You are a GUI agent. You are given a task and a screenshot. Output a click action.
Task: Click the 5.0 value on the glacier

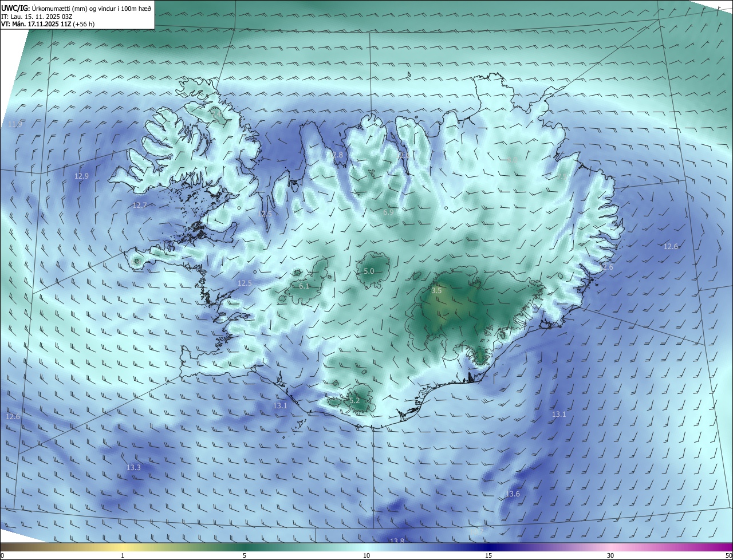tap(369, 271)
